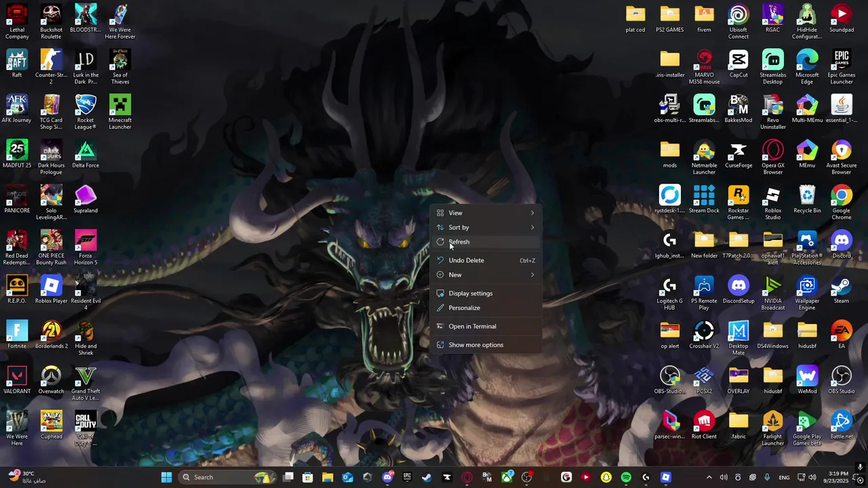868x488 pixels.
Task: Open the Epic Games Launcher icon
Action: point(842,67)
